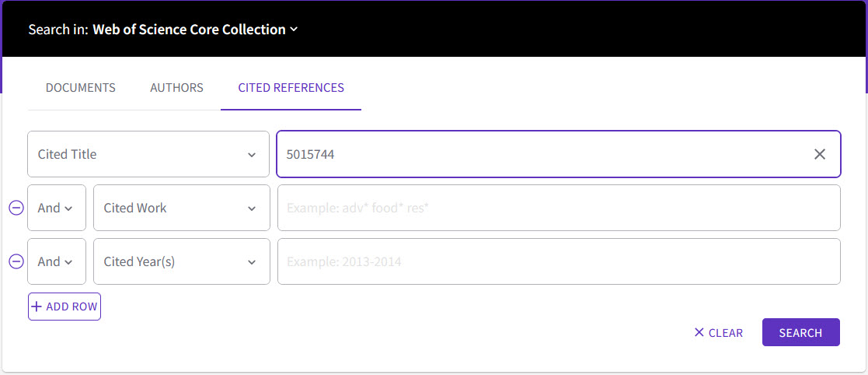Add another search row with ADD ROW
868x375 pixels.
pyautogui.click(x=64, y=307)
